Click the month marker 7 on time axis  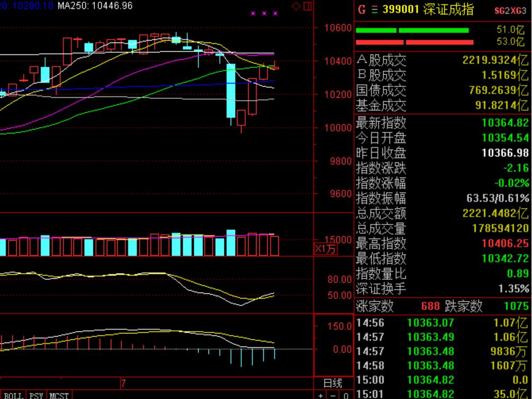click(x=123, y=384)
